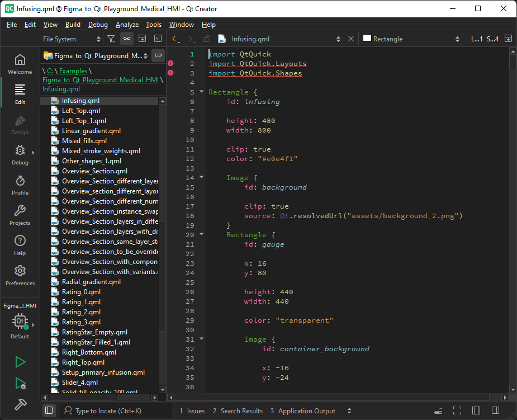This screenshot has height=420, width=517.
Task: Open the Design mode
Action: click(20, 125)
